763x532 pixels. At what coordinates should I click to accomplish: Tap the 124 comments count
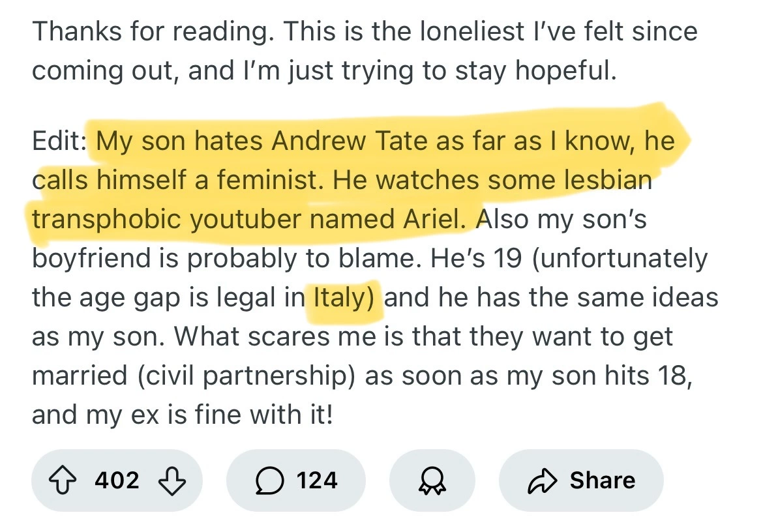[x=317, y=480]
